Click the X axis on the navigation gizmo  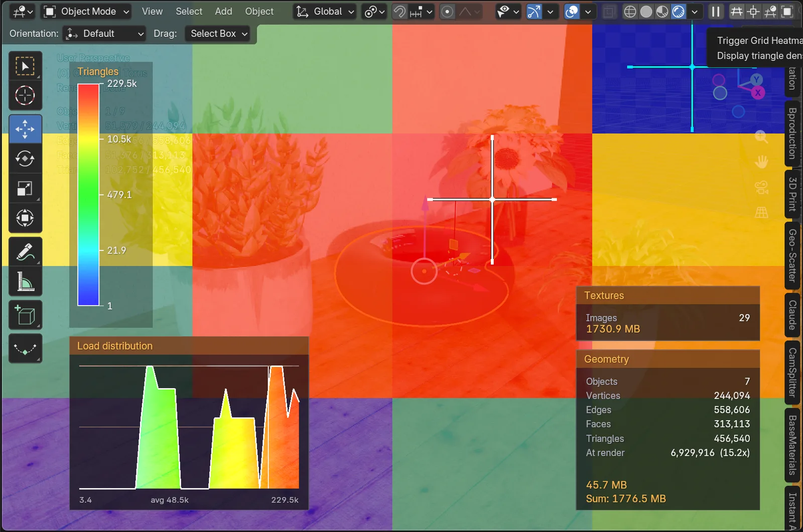point(758,92)
